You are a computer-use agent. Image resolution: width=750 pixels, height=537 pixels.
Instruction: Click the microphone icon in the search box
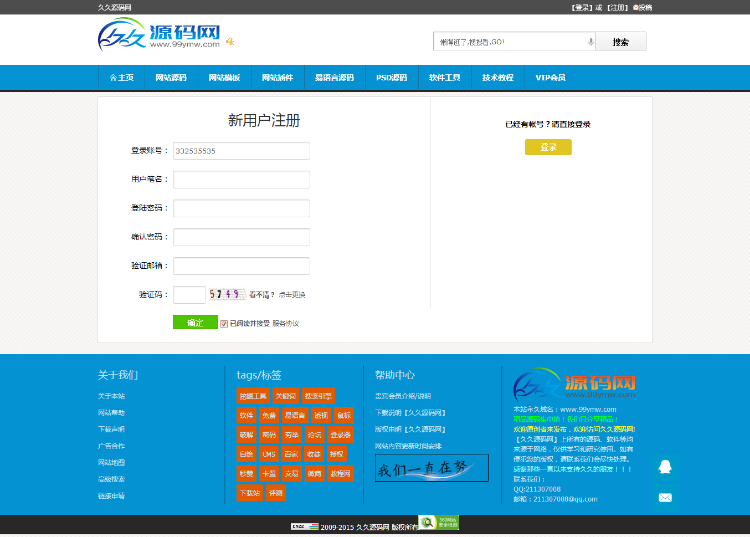click(x=590, y=42)
